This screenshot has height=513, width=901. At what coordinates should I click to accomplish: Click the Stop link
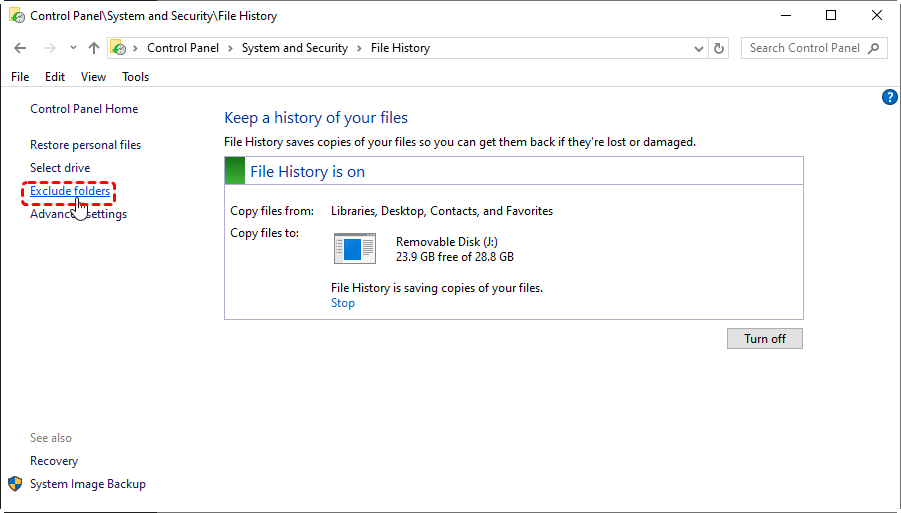tap(342, 303)
